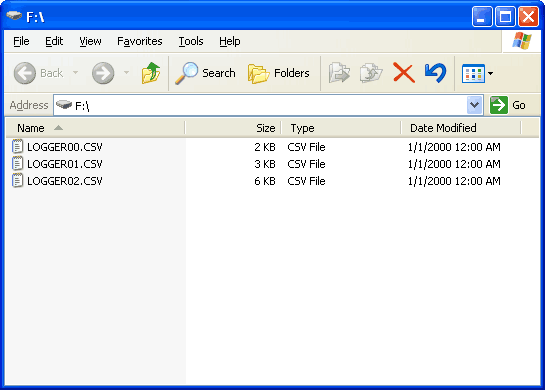Image resolution: width=545 pixels, height=390 pixels.
Task: Maximize the F:\ window
Action: [505, 16]
